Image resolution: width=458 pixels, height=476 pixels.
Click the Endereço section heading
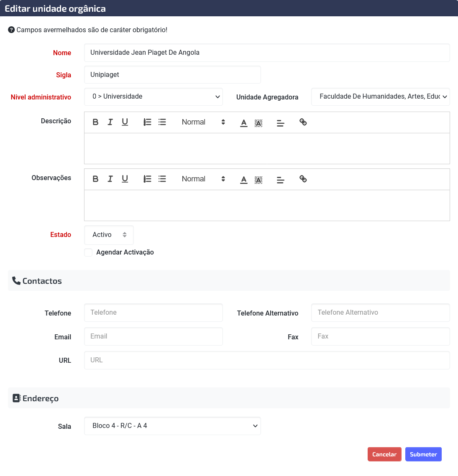pyautogui.click(x=41, y=398)
